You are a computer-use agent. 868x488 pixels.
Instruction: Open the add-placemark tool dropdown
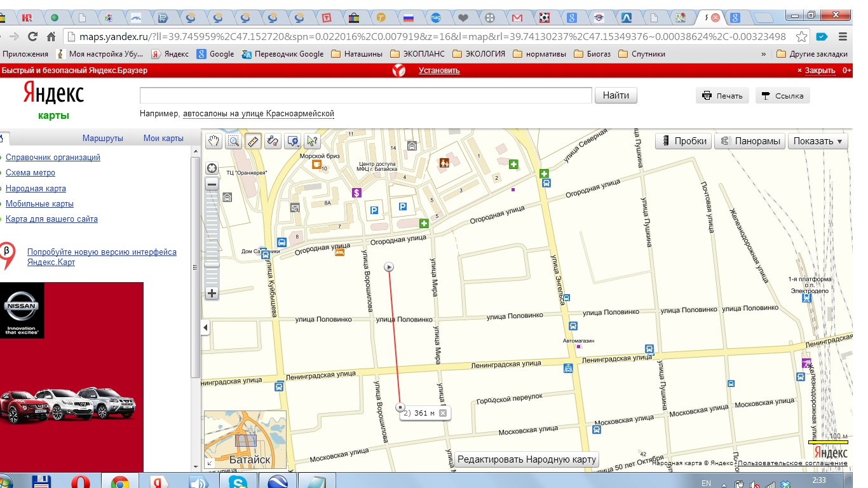[293, 141]
